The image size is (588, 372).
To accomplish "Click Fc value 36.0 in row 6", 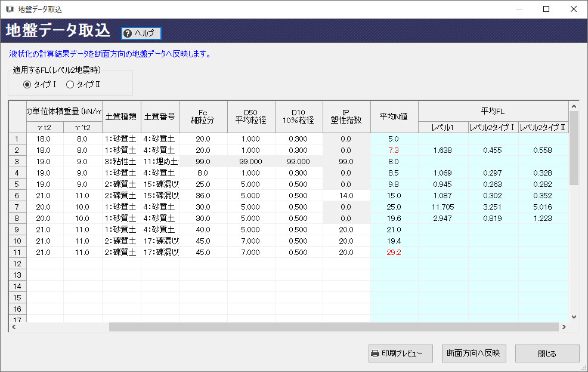I will coord(203,196).
